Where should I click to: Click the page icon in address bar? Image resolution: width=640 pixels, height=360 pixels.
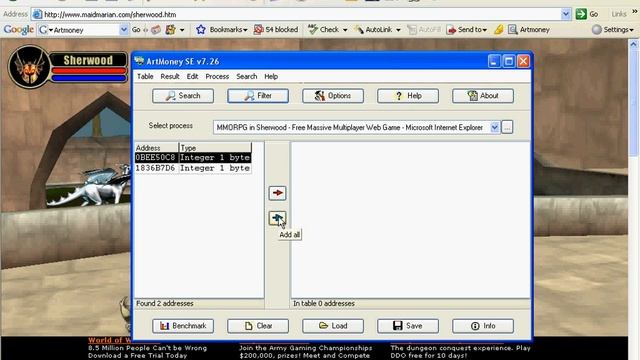click(x=37, y=14)
